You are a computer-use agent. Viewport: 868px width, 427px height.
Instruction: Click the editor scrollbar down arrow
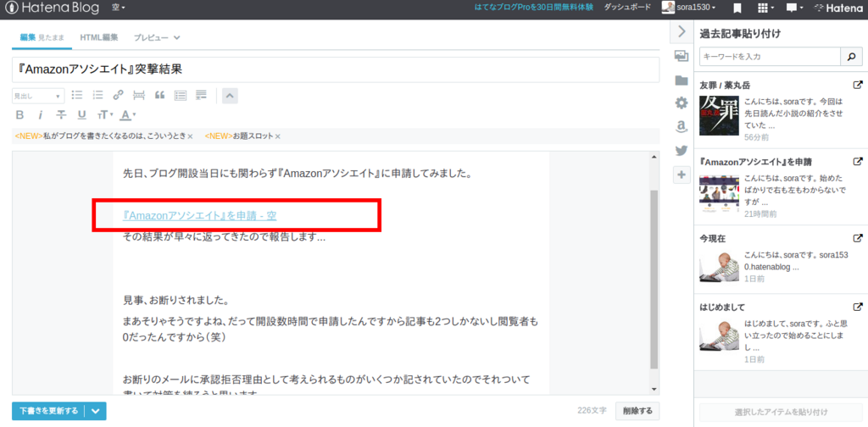point(654,389)
